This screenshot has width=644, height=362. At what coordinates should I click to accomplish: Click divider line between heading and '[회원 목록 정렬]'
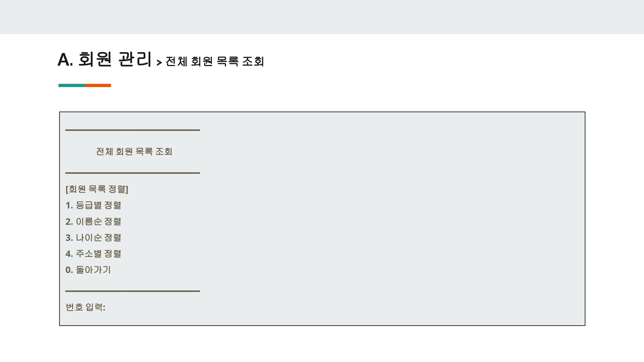point(132,173)
